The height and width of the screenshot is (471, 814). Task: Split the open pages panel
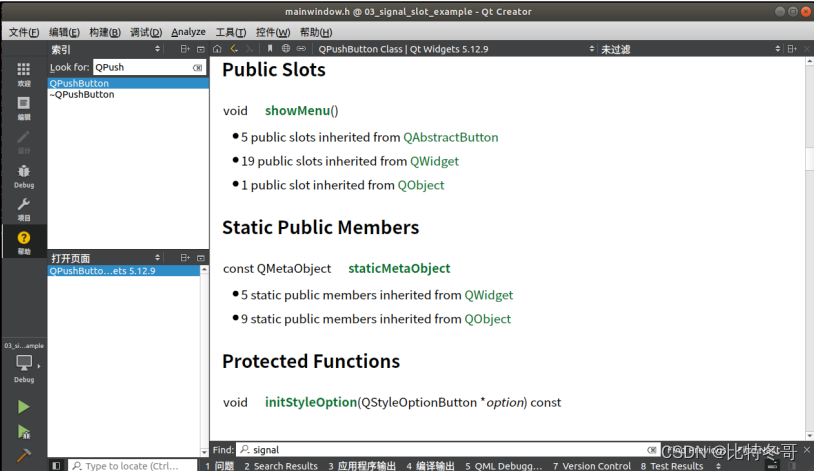(x=185, y=258)
